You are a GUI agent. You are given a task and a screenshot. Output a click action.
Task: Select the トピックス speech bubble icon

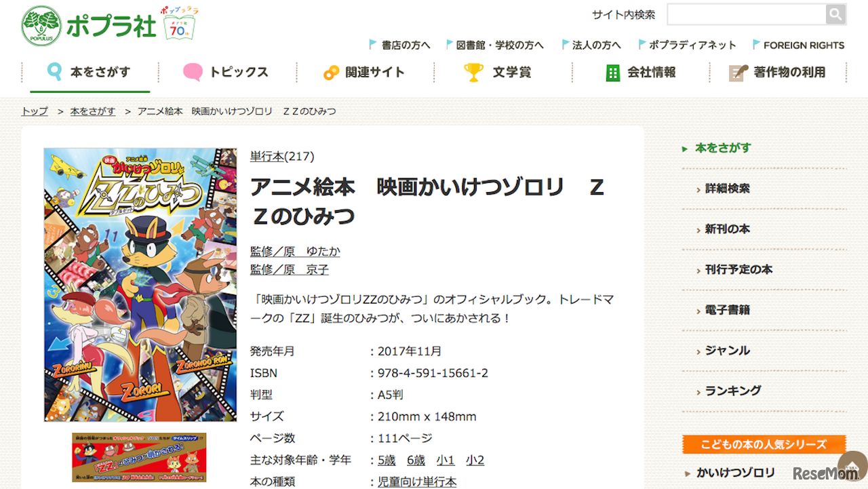191,71
